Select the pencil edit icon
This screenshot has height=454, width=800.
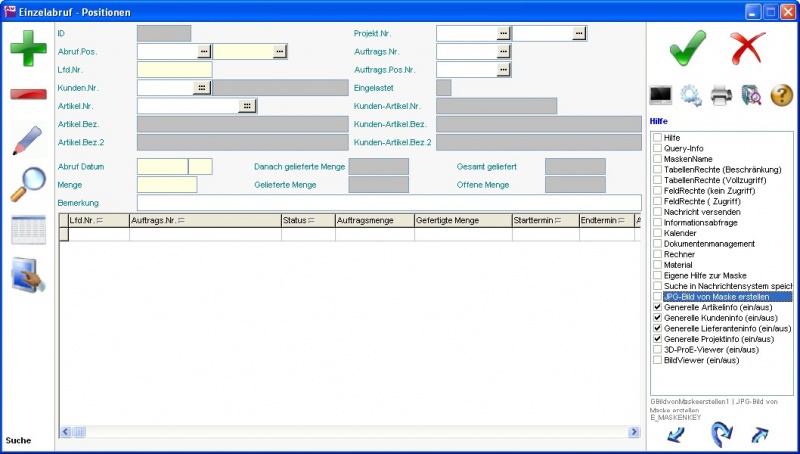[x=28, y=140]
